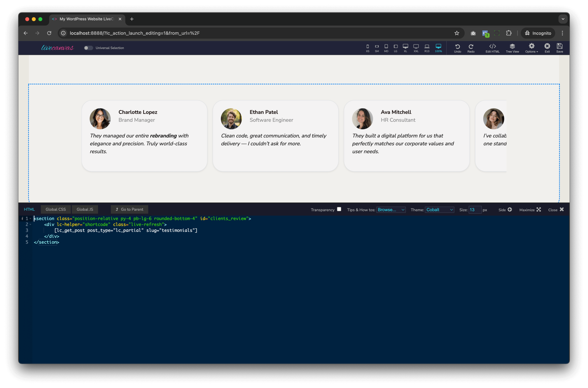Exit the LiveCanvas editor
This screenshot has width=588, height=388.
click(547, 48)
